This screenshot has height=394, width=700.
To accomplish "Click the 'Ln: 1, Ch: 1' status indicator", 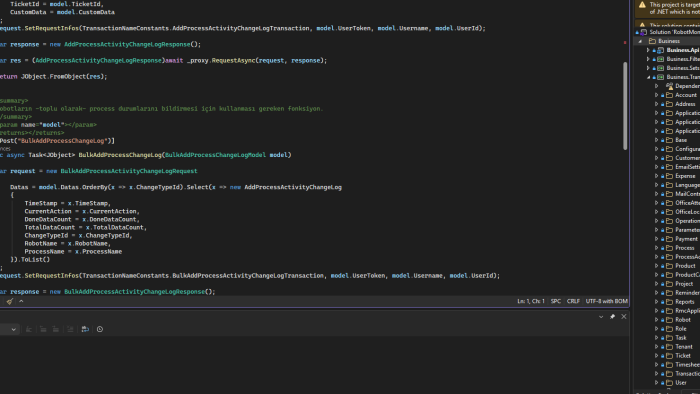I will pos(531,301).
